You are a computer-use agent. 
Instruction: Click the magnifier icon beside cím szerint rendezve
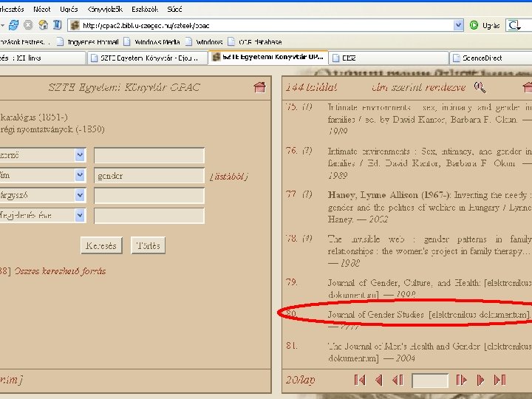point(480,87)
